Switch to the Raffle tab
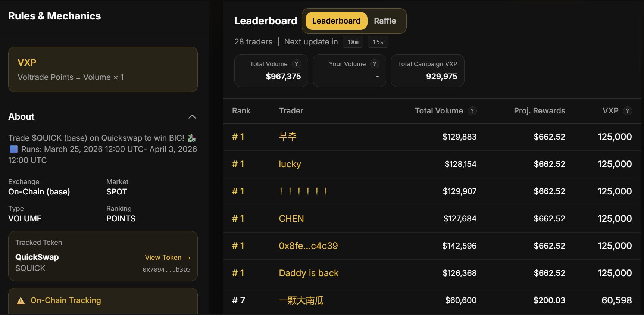Viewport: 644px width, 315px height. tap(385, 21)
